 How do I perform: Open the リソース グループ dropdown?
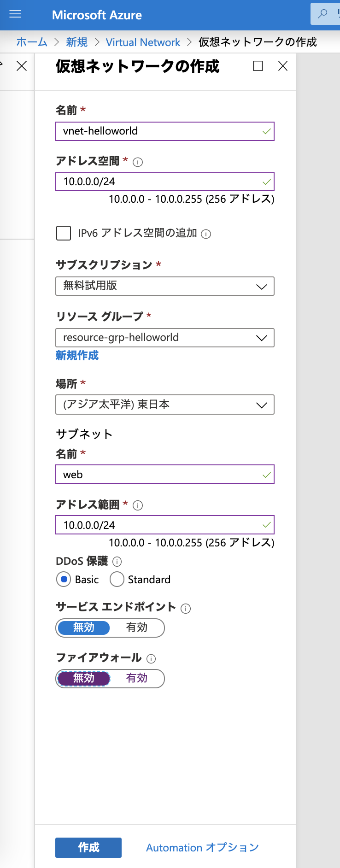pos(165,338)
